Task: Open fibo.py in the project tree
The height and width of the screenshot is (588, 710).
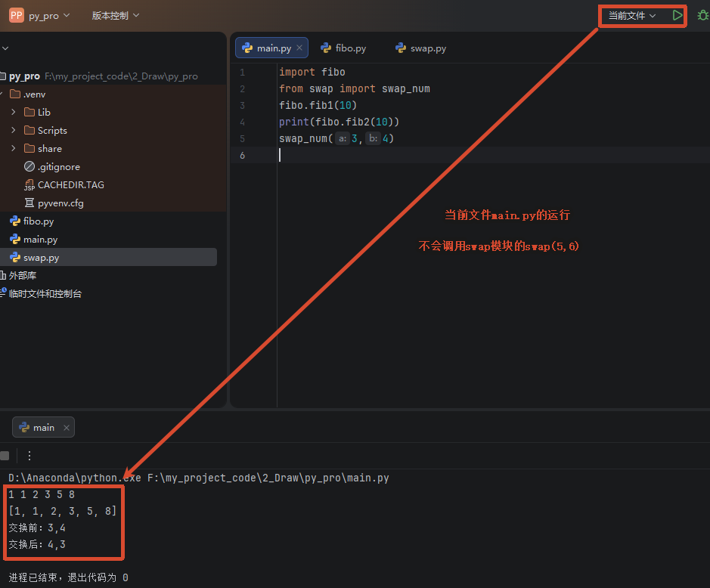Action: [39, 221]
